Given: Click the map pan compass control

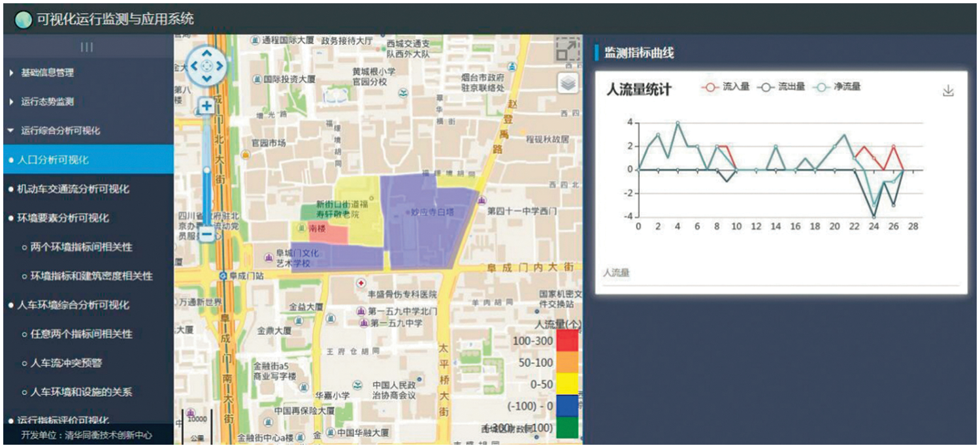Looking at the screenshot, I should coord(206,66).
